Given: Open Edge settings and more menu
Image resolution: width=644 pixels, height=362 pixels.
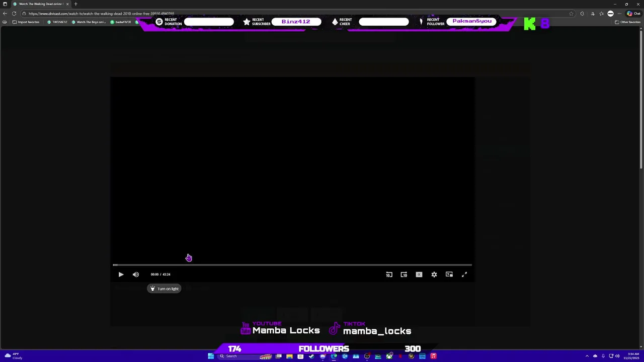Looking at the screenshot, I should coord(619,14).
